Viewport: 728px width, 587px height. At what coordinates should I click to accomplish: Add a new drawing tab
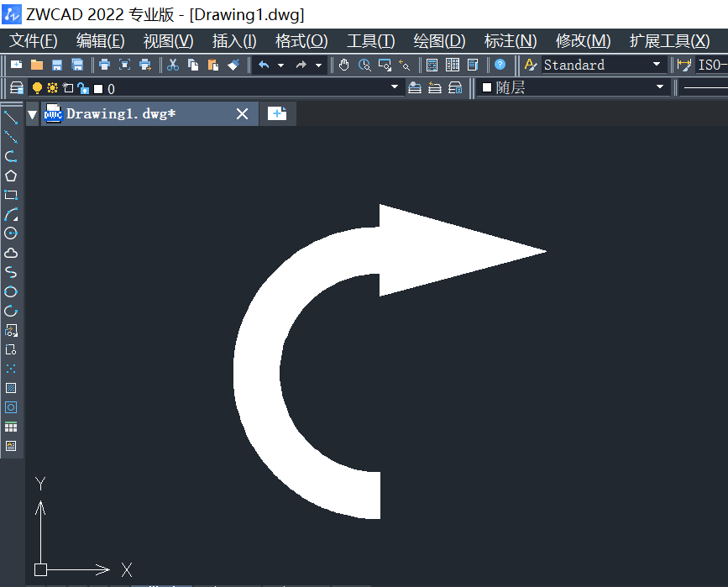point(277,113)
